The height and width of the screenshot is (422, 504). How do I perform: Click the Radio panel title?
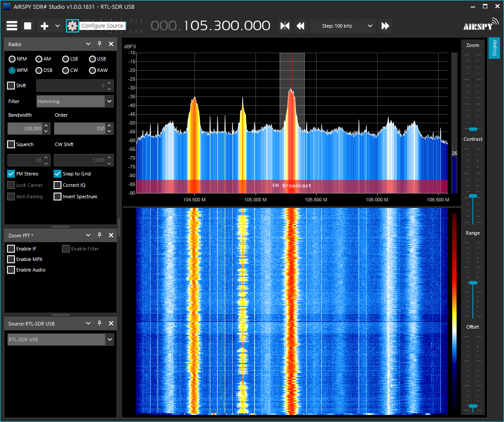(15, 44)
